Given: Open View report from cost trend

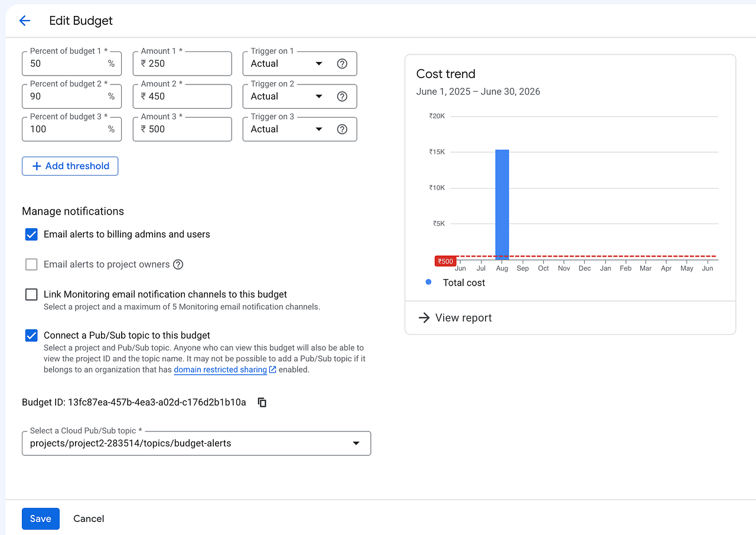Looking at the screenshot, I should pyautogui.click(x=455, y=318).
